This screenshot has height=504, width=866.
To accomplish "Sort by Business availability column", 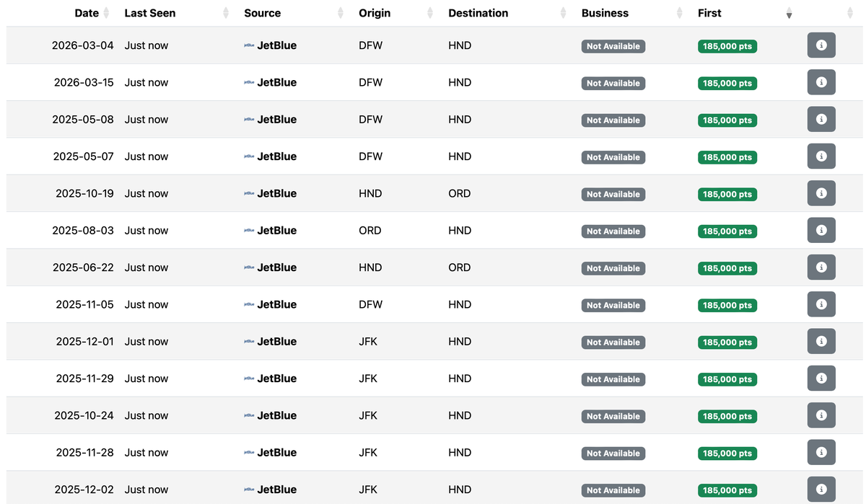I will [x=605, y=13].
